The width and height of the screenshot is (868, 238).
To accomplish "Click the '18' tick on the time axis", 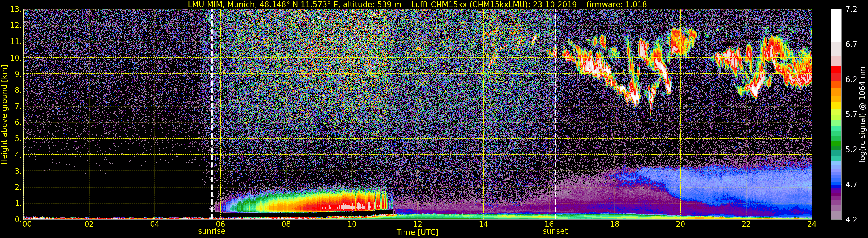I will 614,224.
